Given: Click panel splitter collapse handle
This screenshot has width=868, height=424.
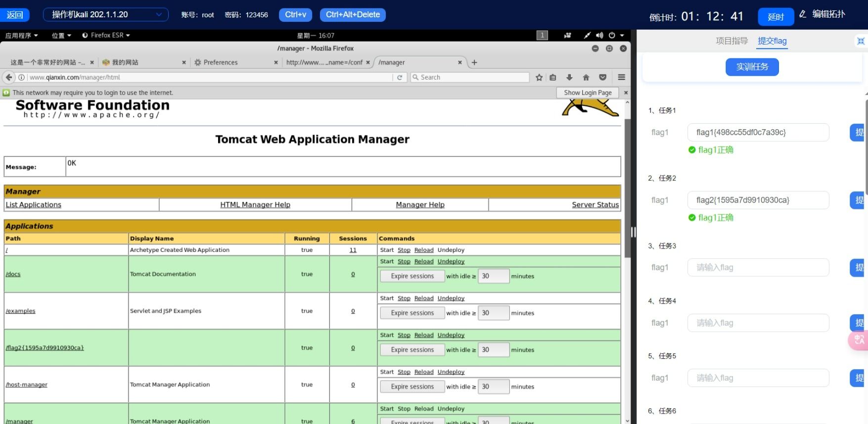Looking at the screenshot, I should point(634,232).
